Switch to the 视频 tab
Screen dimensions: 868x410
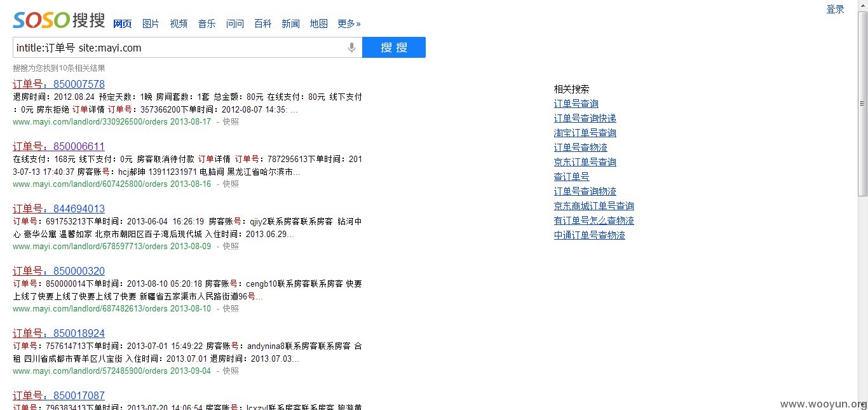[179, 24]
